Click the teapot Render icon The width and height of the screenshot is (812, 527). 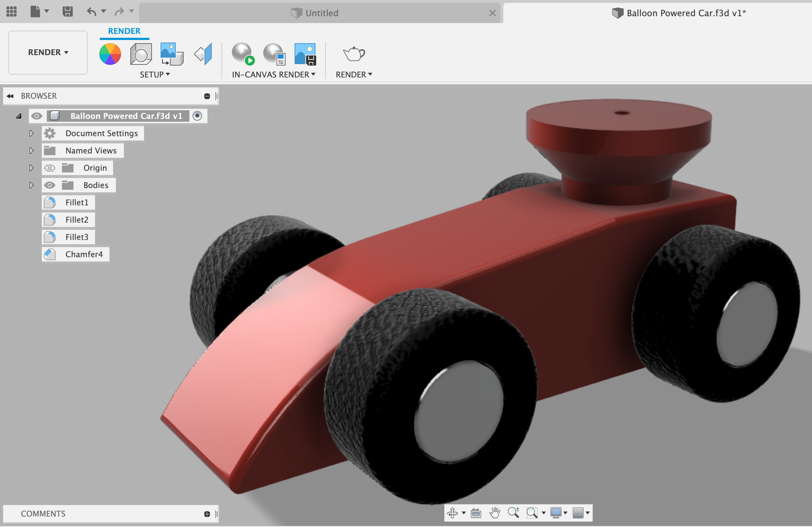pos(354,54)
